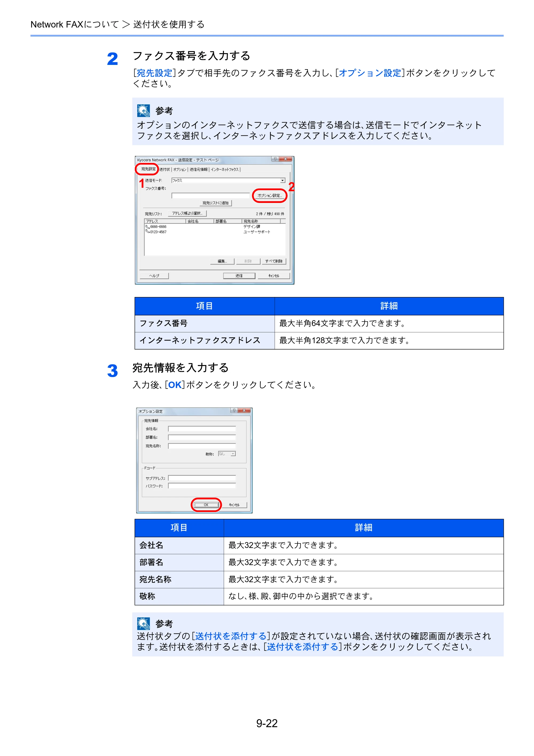Click the オプション設定 button

coord(269,195)
